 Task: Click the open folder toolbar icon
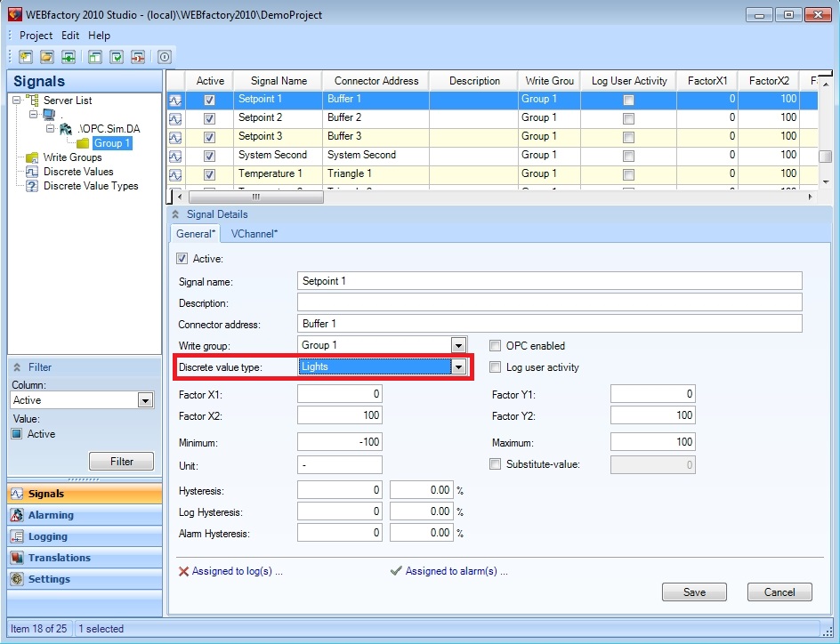pyautogui.click(x=46, y=57)
